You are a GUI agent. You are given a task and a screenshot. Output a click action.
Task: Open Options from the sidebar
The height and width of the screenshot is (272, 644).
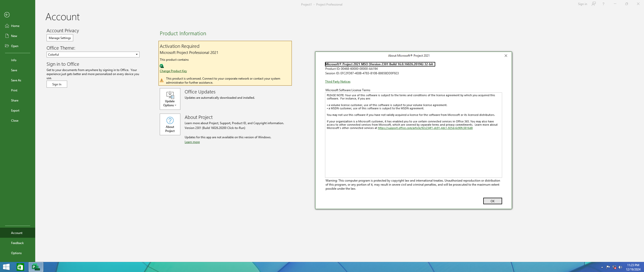click(x=18, y=253)
